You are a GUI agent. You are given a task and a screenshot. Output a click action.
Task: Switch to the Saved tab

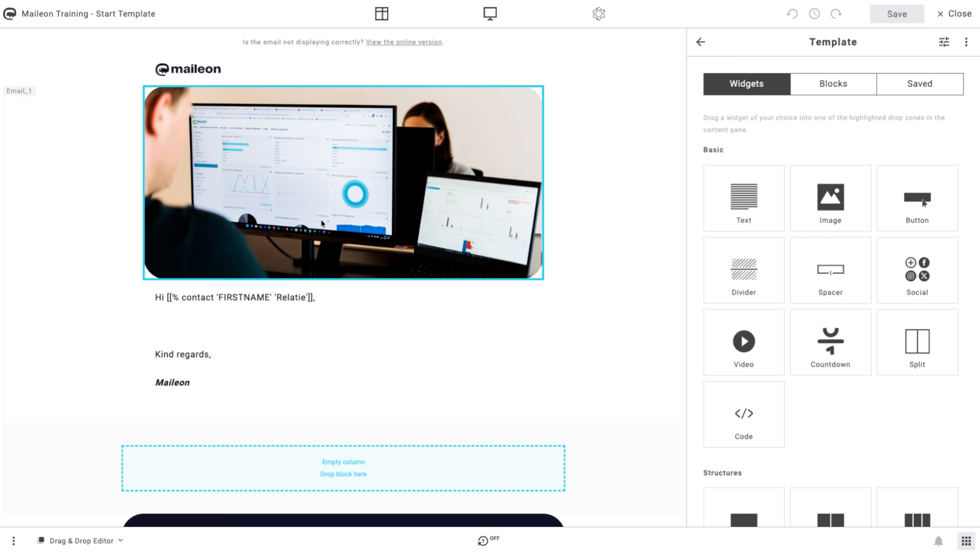click(x=919, y=84)
